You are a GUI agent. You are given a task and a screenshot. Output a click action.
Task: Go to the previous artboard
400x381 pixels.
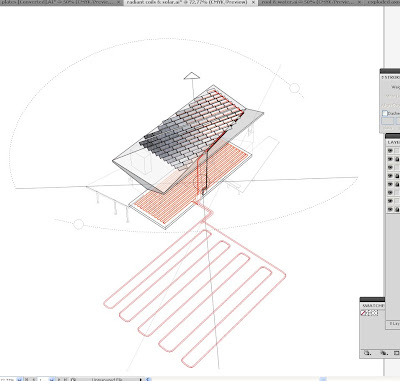point(34,379)
